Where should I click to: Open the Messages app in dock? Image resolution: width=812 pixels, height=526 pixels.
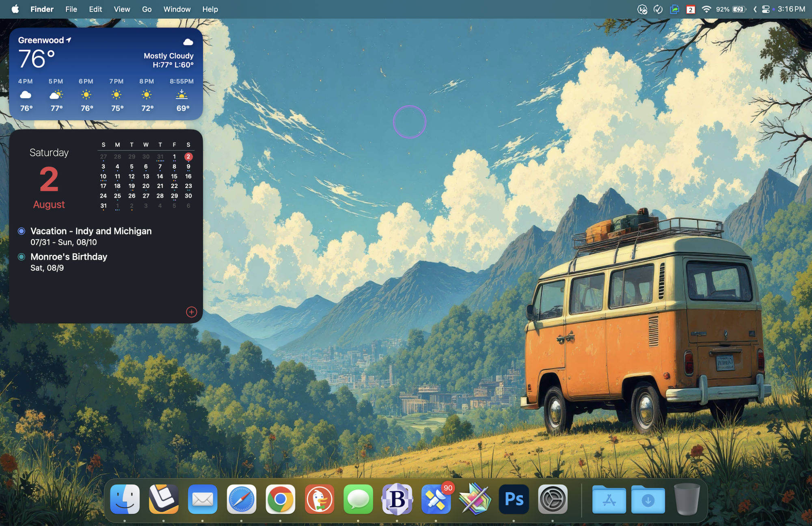(x=358, y=499)
